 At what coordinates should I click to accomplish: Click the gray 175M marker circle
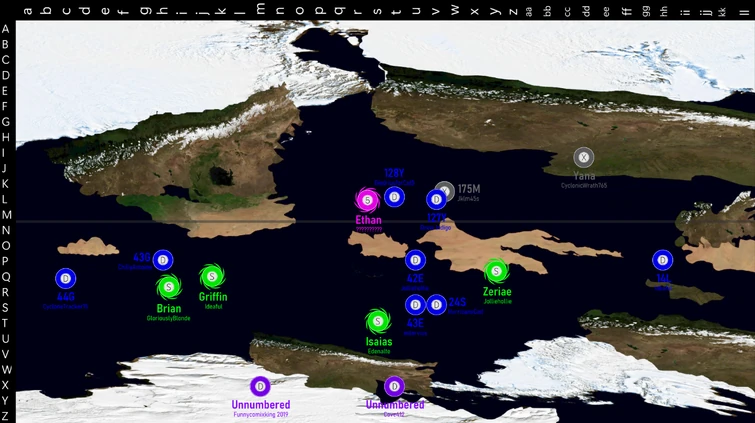point(444,192)
